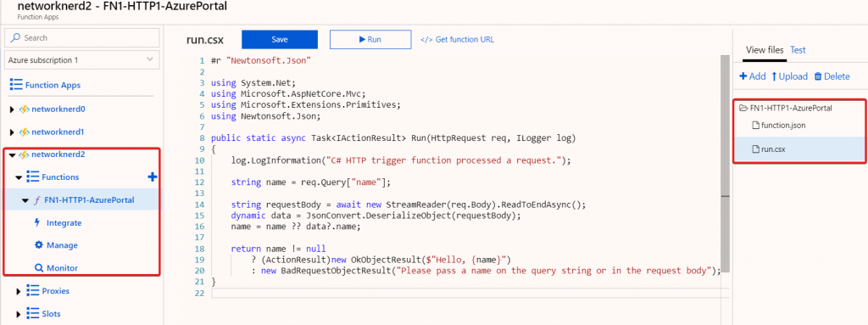Click the networknerd1 function app icon
The width and height of the screenshot is (868, 325).
point(25,132)
